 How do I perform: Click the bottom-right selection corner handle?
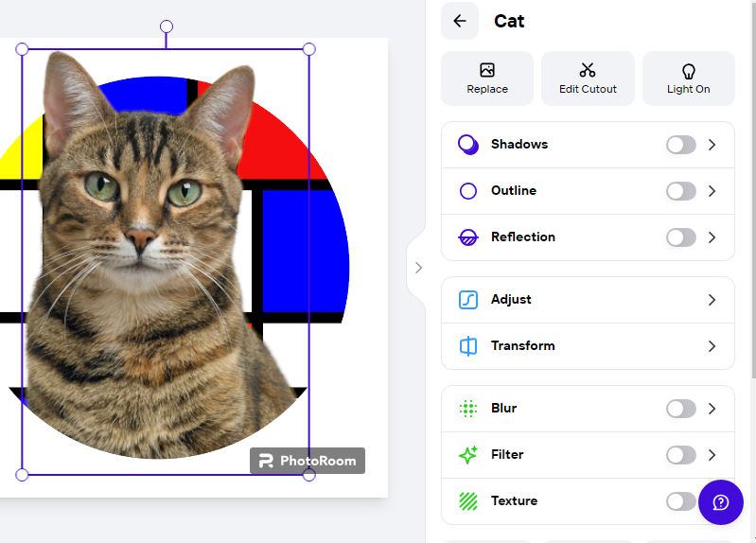point(309,475)
